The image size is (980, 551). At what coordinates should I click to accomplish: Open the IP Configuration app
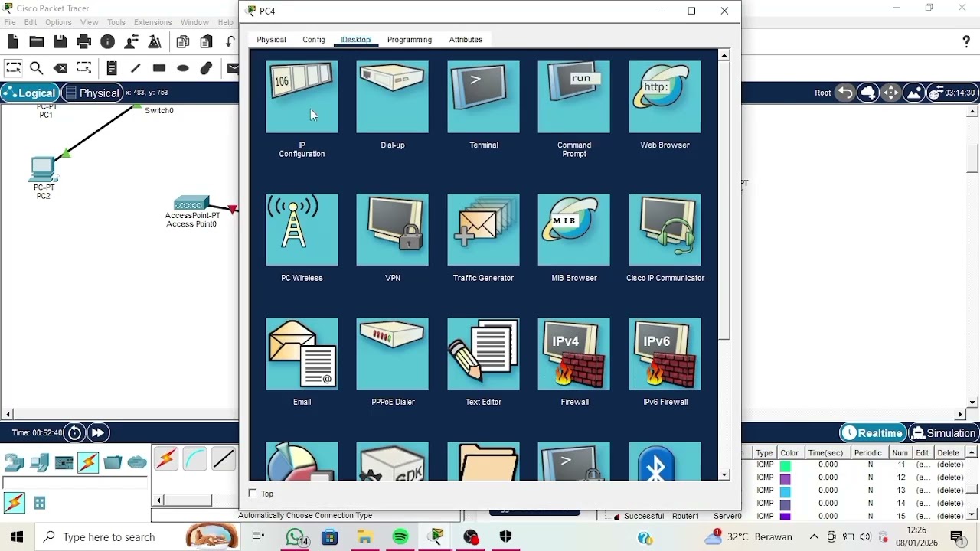[x=302, y=97]
